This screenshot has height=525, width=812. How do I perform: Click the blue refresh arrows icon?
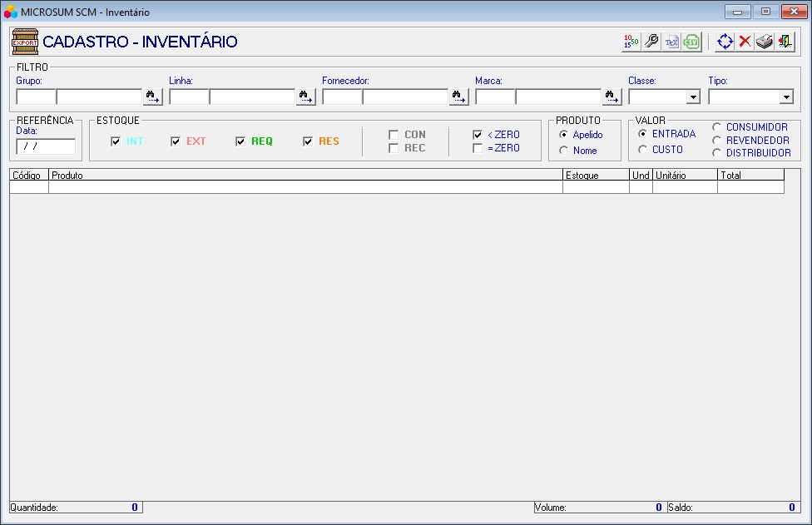coord(725,42)
